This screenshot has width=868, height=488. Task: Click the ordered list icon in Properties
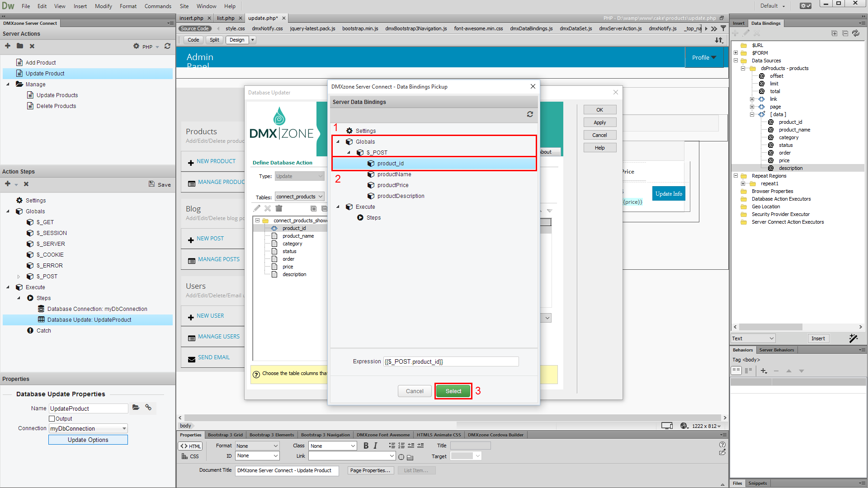point(401,446)
